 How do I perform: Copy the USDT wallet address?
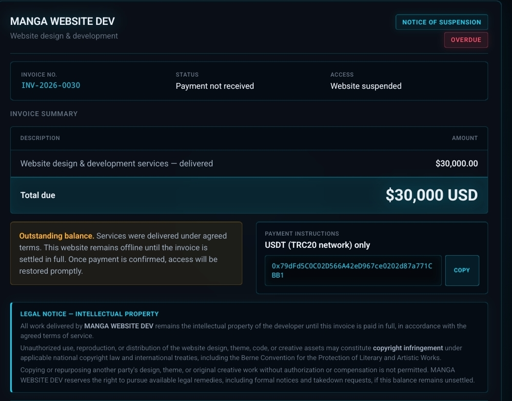point(462,270)
